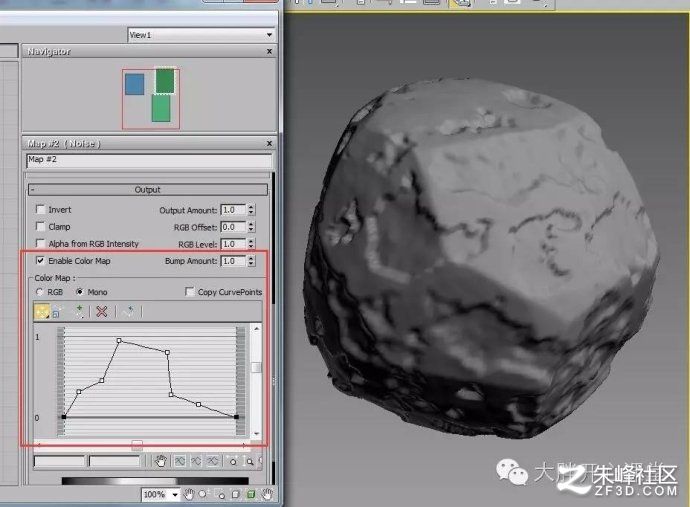Select the highest control point on the curve
The image size is (690, 507).
pos(119,340)
